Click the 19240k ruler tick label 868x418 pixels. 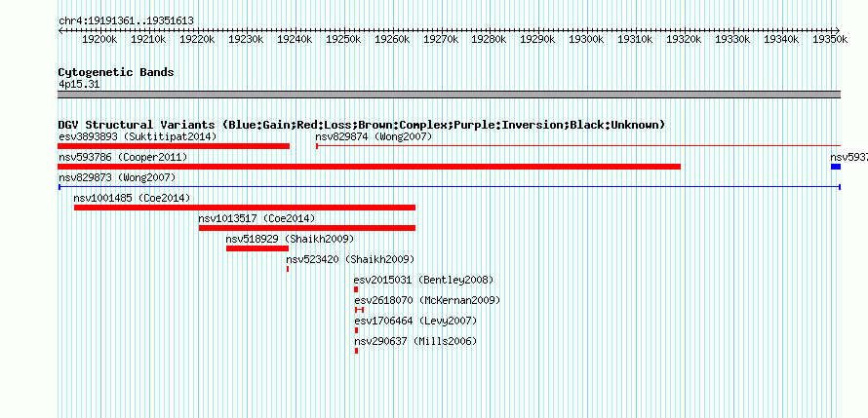(x=296, y=39)
